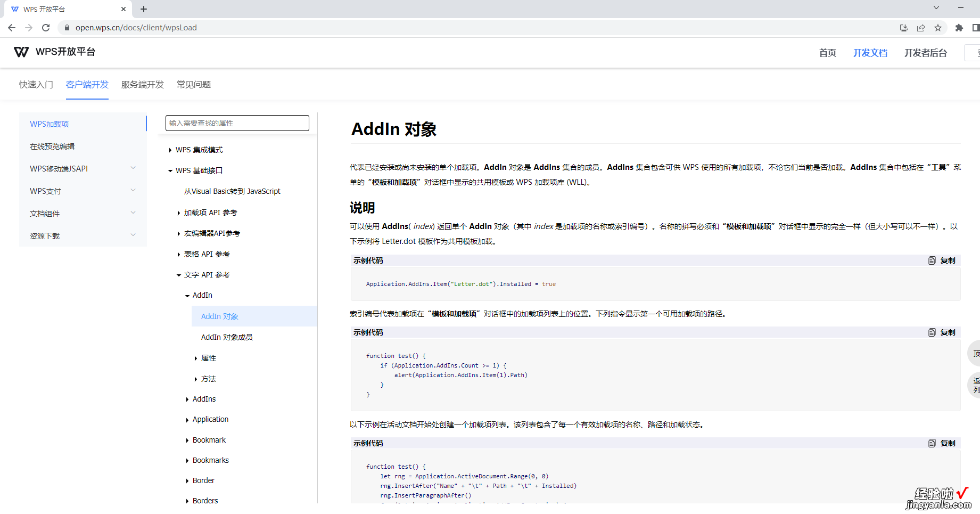Expand the Bookmark tree node
Viewport: 980px width, 514px height.
pyautogui.click(x=187, y=440)
